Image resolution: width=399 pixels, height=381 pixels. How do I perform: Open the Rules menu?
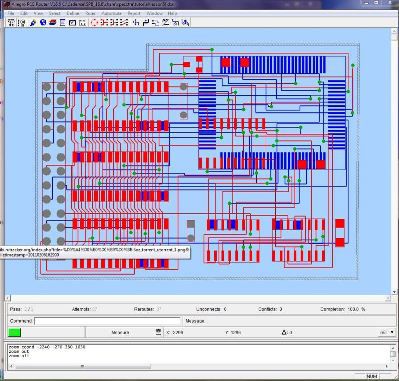coord(90,13)
